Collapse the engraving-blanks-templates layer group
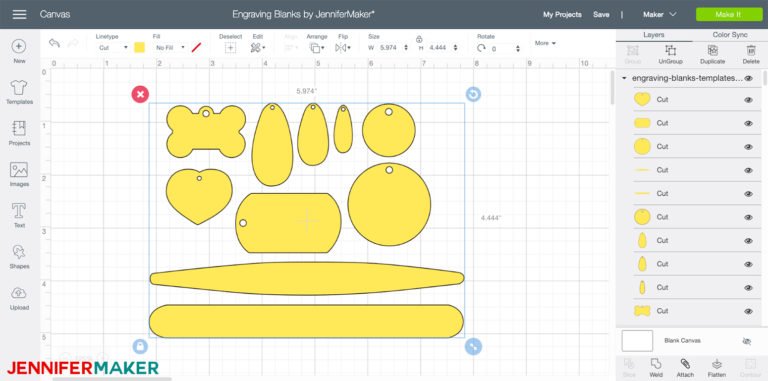 pos(624,78)
